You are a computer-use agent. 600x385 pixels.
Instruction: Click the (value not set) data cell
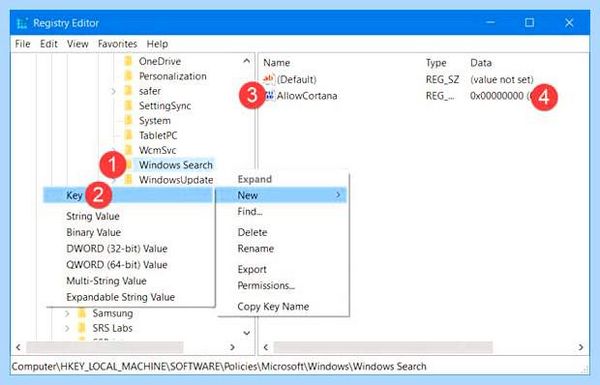pyautogui.click(x=502, y=79)
